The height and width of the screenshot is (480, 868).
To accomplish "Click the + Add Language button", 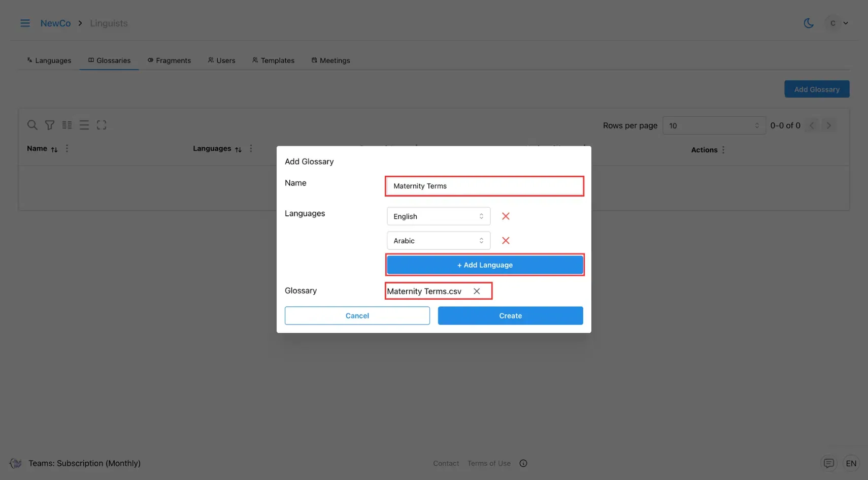I will [x=485, y=265].
